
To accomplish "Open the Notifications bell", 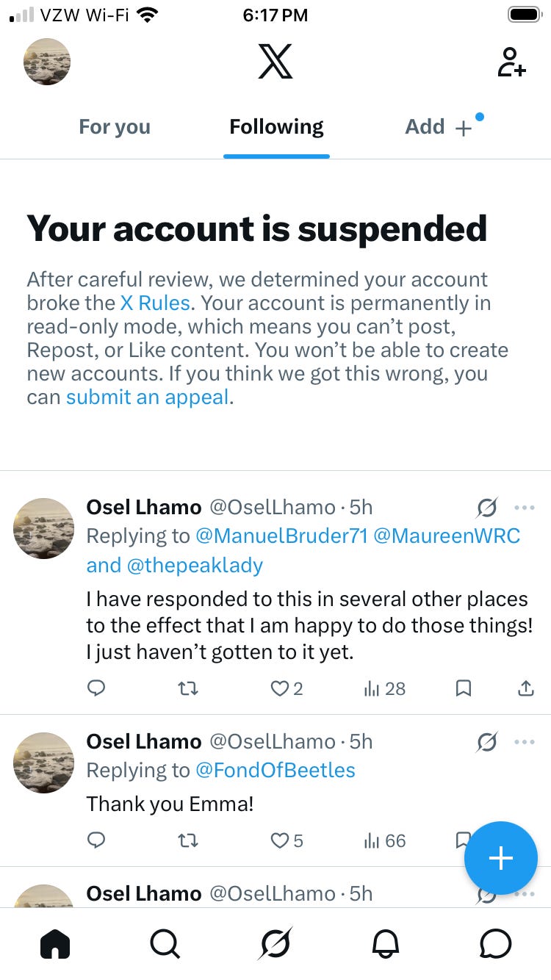I will point(386,943).
